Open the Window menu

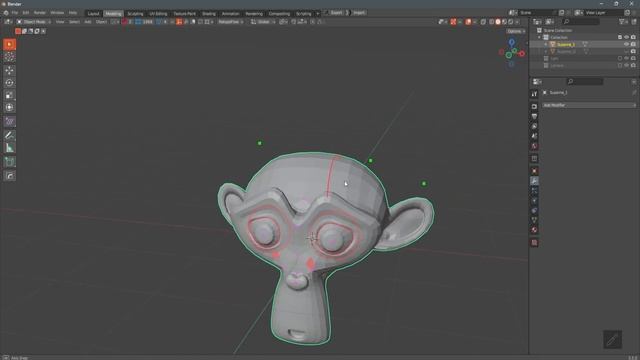click(57, 13)
